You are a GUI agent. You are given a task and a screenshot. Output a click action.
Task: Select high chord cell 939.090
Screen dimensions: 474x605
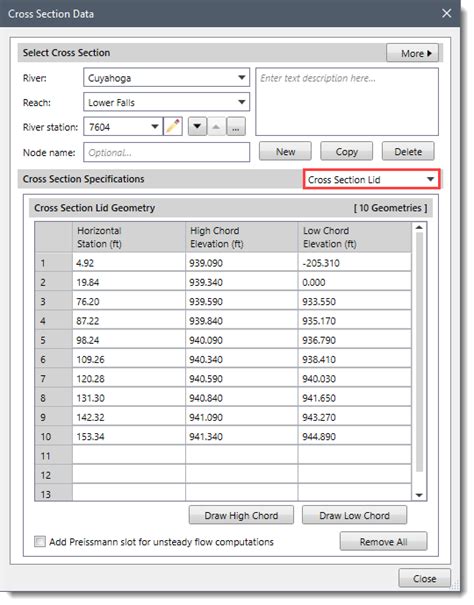click(242, 263)
